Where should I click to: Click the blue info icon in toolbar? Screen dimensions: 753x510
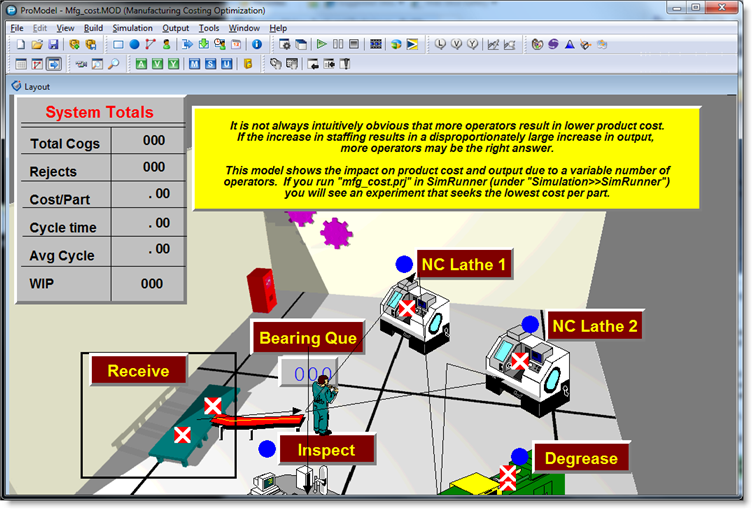click(256, 45)
